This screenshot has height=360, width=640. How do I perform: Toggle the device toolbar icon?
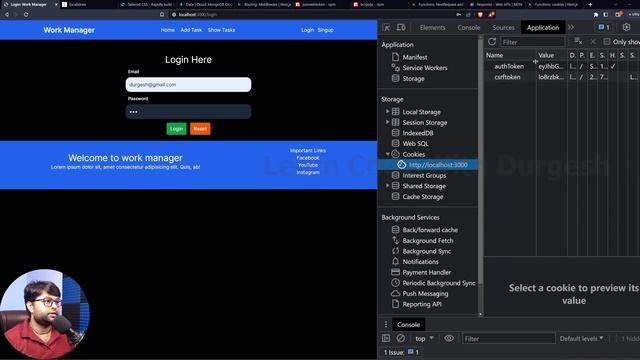point(401,27)
